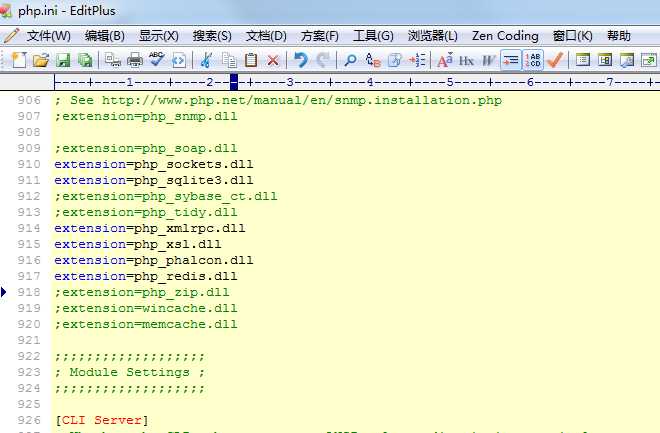660x433 pixels.
Task: Open the 方案(F) menu
Action: pyautogui.click(x=319, y=36)
